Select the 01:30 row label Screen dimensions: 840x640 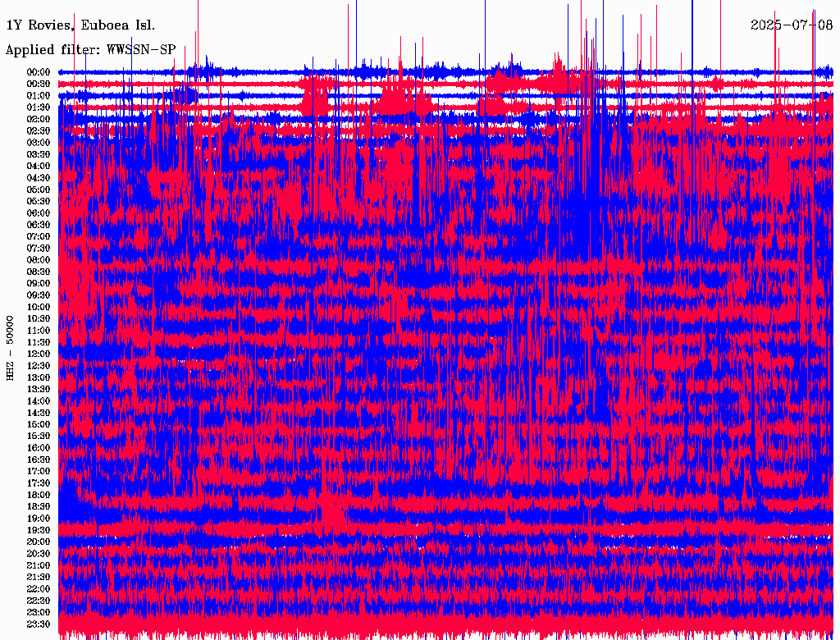[x=39, y=107]
